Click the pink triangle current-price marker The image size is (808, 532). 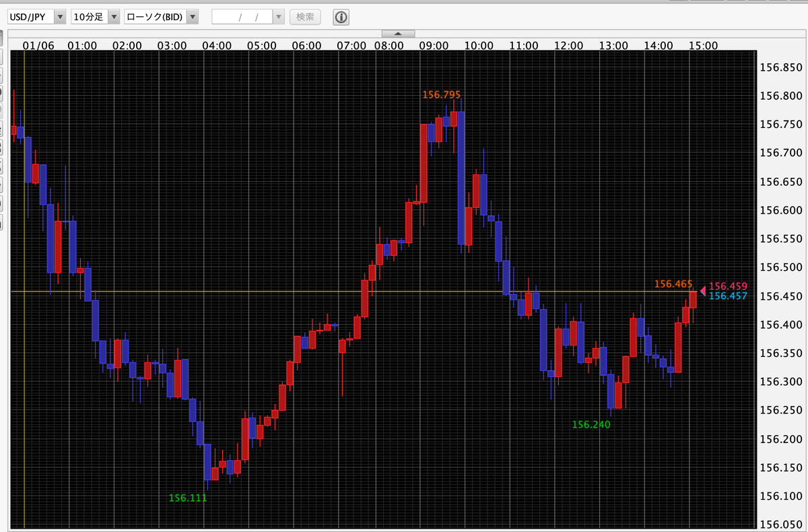coord(704,291)
